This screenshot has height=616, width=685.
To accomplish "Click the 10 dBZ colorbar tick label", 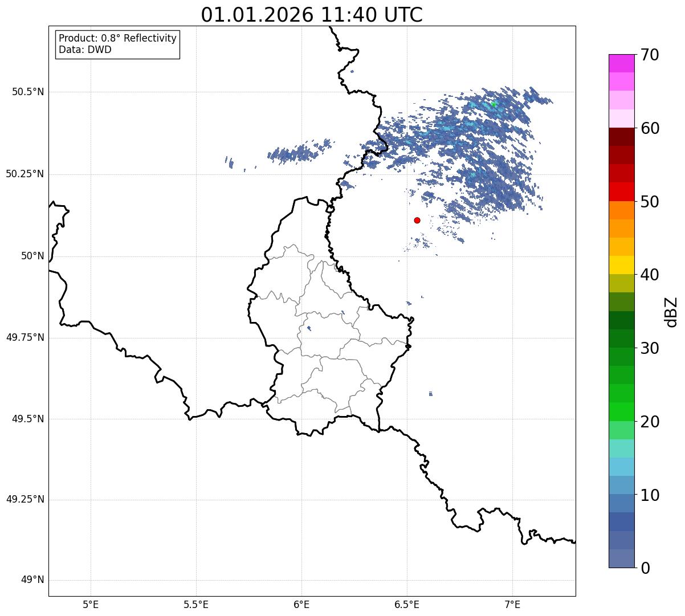I will (650, 495).
